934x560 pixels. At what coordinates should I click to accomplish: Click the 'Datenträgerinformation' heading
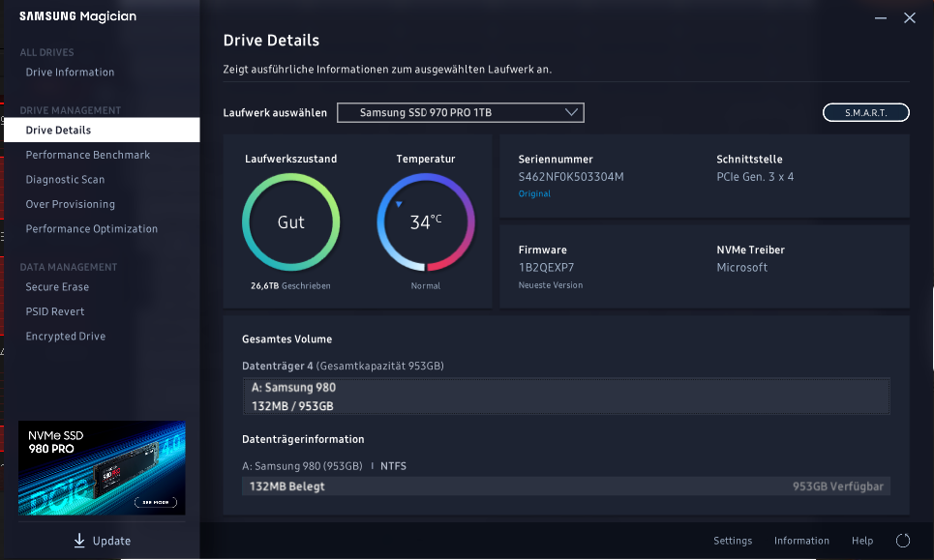[x=303, y=439]
